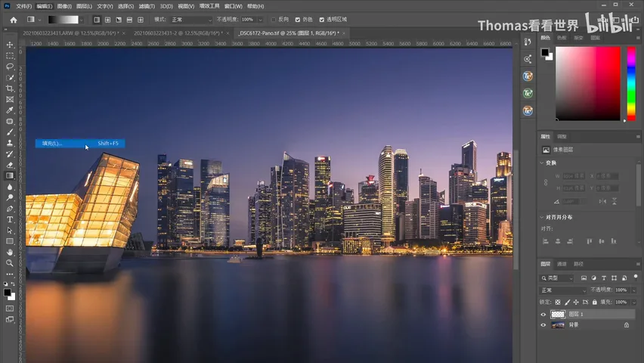Switch to the 路径 panel tab
644x363 pixels.
pos(578,264)
